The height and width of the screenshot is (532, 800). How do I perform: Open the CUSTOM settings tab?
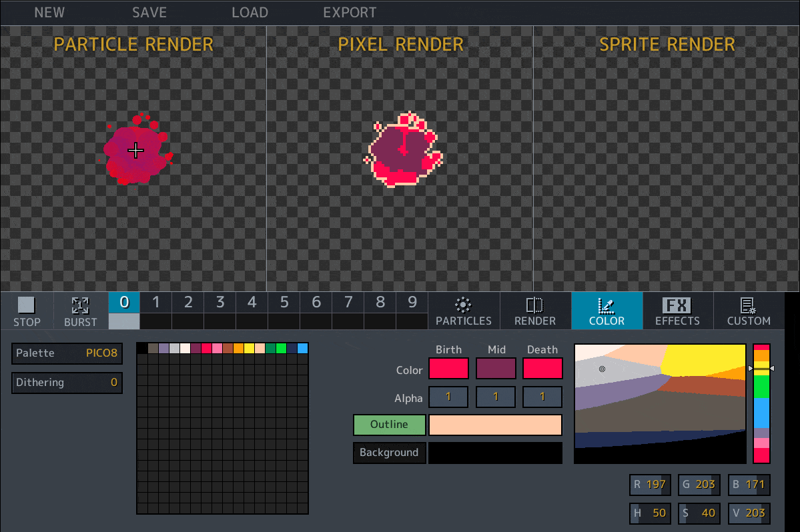coord(749,311)
